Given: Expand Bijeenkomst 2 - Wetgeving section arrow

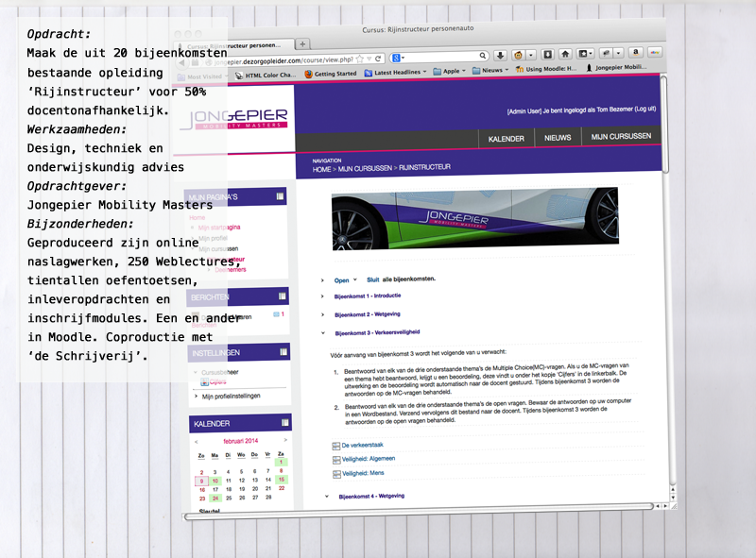Looking at the screenshot, I should (x=322, y=314).
